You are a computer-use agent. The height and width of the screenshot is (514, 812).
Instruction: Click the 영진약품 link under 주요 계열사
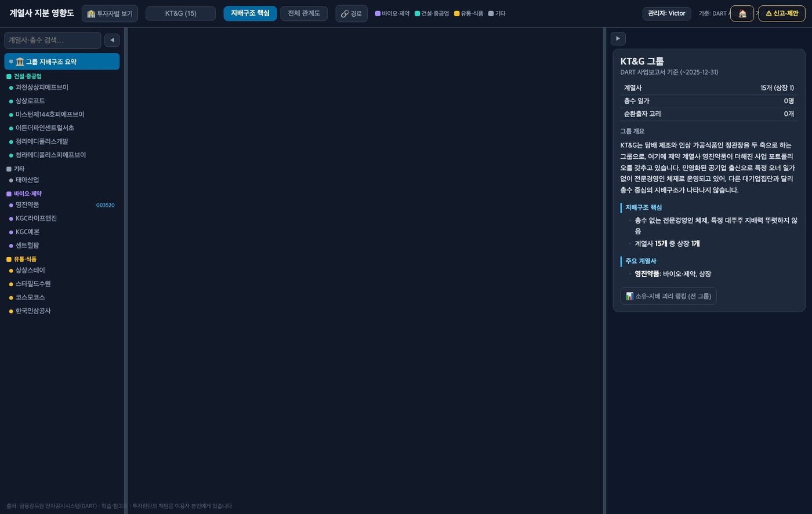[647, 274]
